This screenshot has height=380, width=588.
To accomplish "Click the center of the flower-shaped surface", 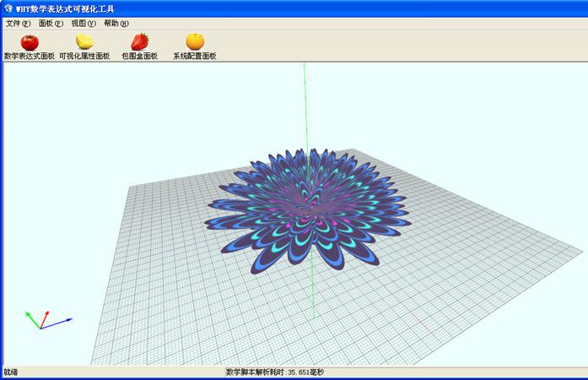I will tap(308, 207).
